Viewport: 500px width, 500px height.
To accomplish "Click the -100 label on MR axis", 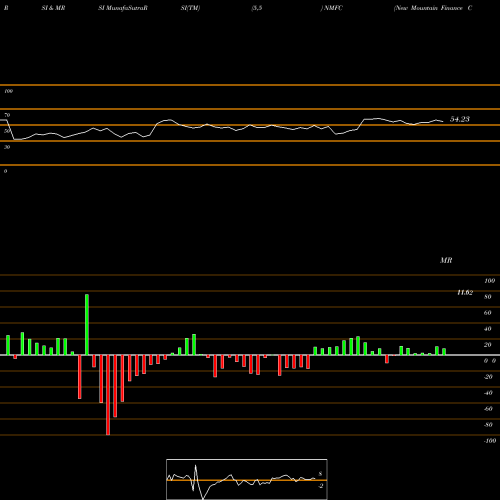I will (x=490, y=441).
